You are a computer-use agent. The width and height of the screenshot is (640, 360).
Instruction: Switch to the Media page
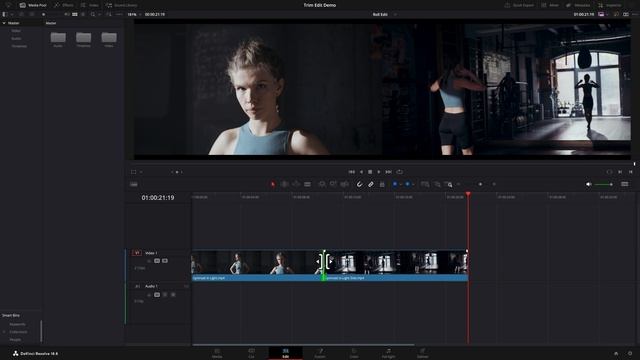tap(217, 353)
